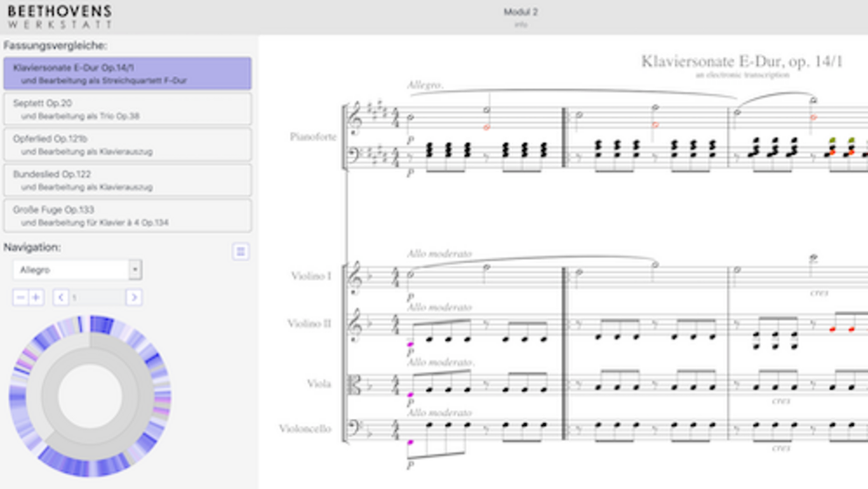Click the Violoncello staff label
This screenshot has height=489, width=868.
point(305,429)
